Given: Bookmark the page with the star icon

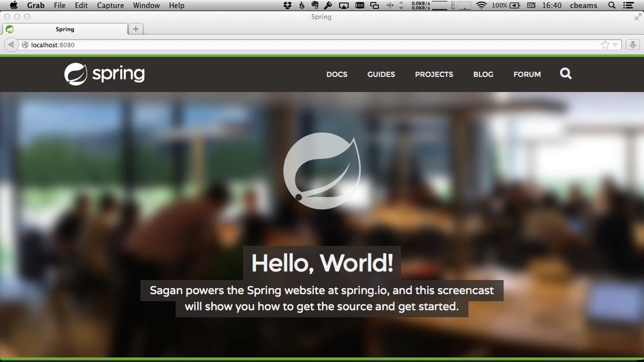Looking at the screenshot, I should pos(605,45).
